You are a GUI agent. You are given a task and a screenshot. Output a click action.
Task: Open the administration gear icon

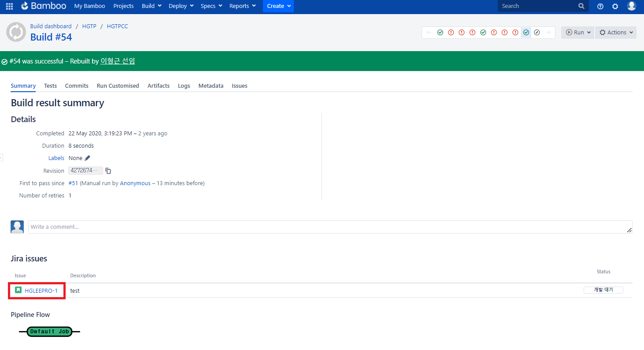(615, 6)
